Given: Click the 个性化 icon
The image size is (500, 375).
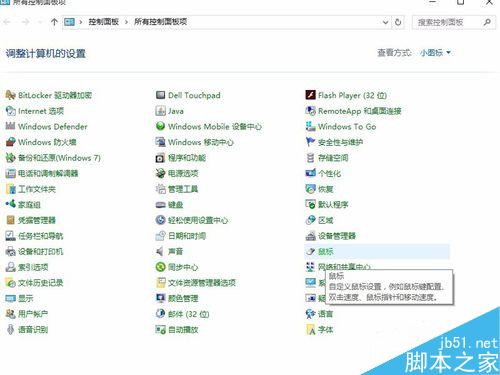Looking at the screenshot, I should pyautogui.click(x=310, y=173).
